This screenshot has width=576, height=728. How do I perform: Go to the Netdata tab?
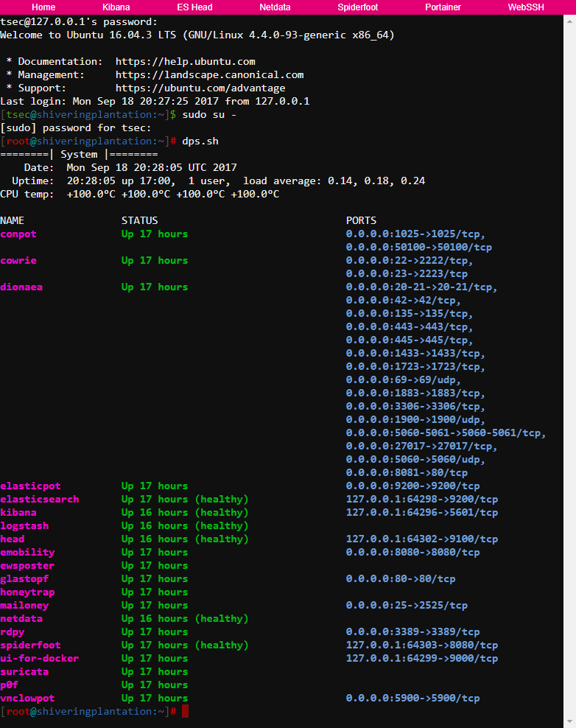point(275,7)
